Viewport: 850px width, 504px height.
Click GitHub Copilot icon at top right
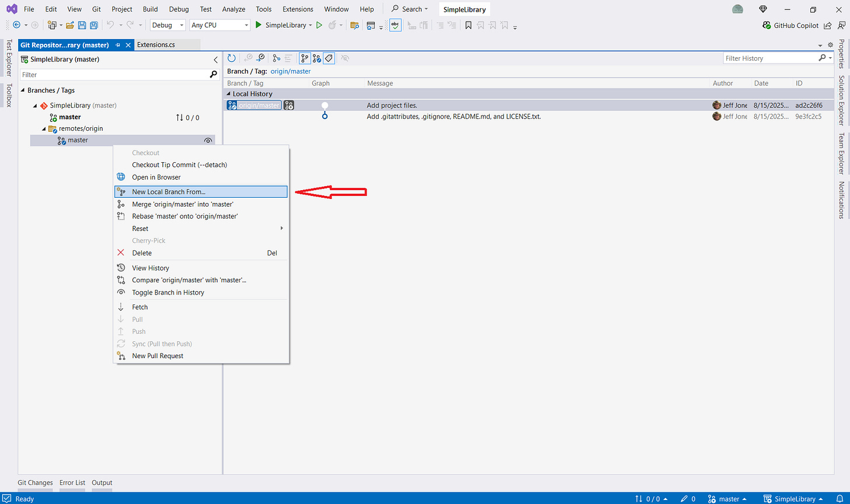click(767, 25)
